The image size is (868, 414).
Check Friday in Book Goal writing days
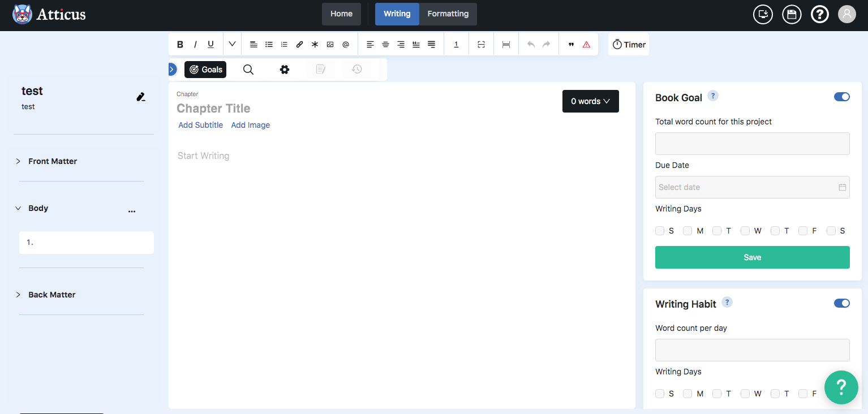(x=803, y=231)
